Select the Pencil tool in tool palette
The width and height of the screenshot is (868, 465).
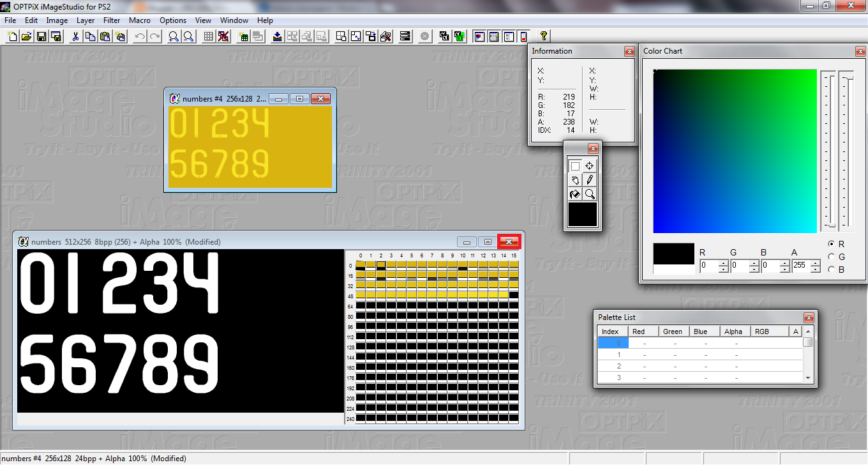pyautogui.click(x=590, y=180)
